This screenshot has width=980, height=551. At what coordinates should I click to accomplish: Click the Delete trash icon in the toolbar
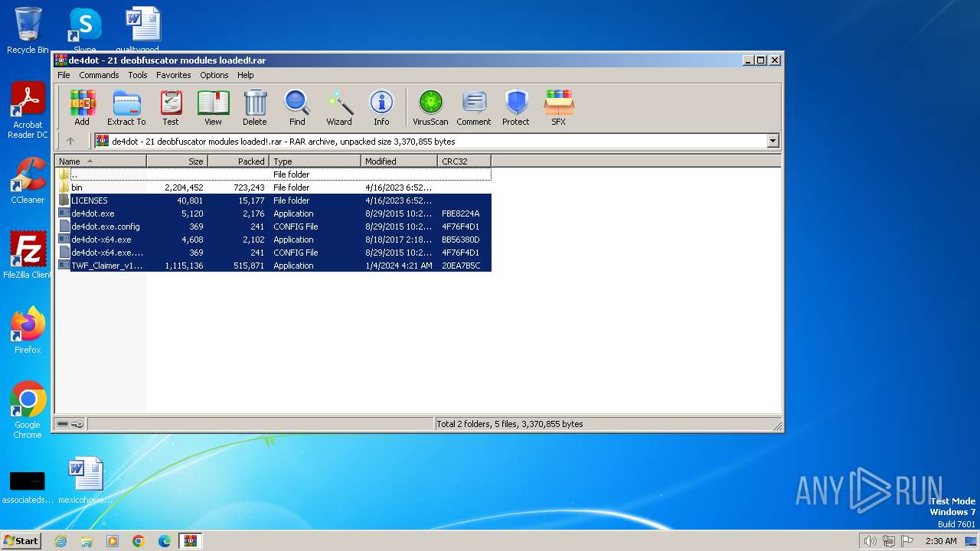255,108
